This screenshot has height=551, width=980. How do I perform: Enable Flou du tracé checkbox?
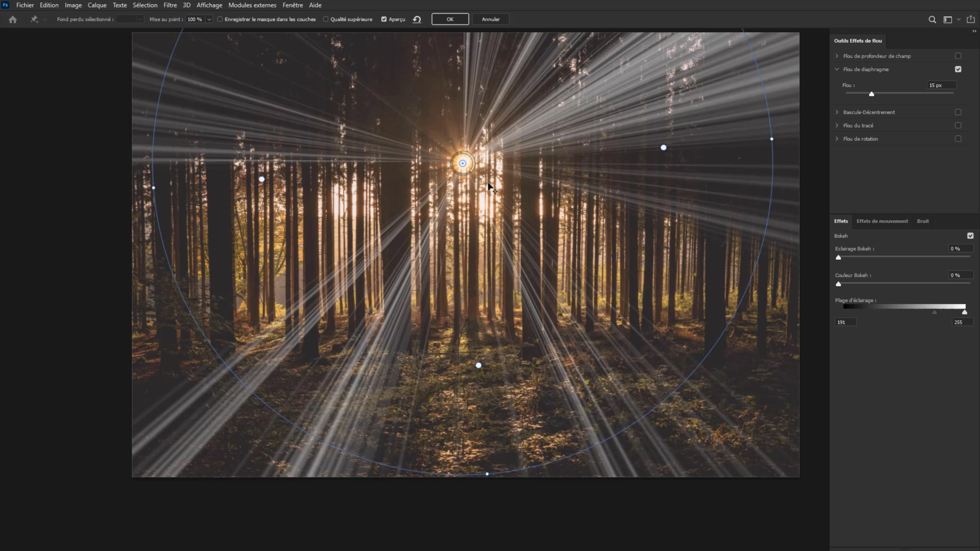click(958, 125)
